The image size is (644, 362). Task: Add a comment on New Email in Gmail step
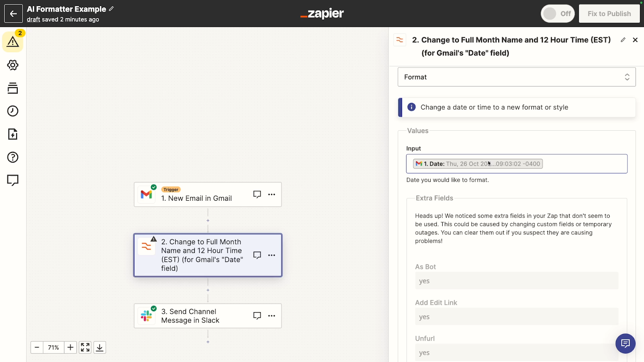pos(257,194)
